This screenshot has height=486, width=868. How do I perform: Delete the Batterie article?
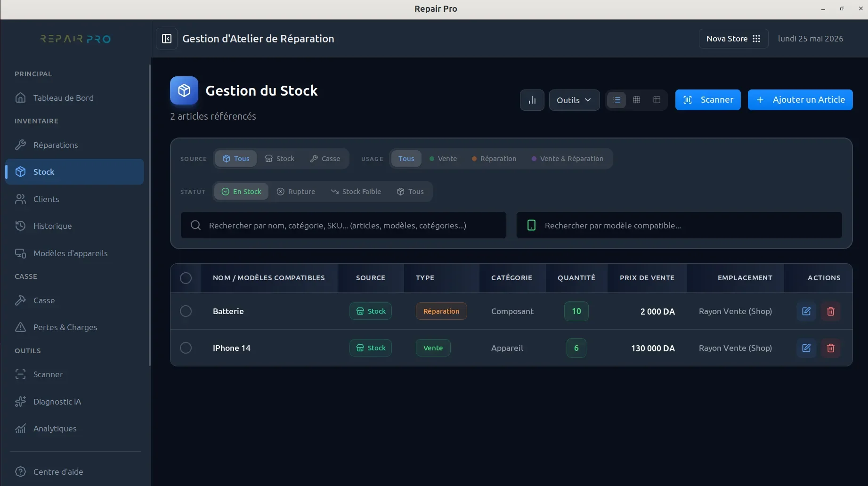pos(831,311)
